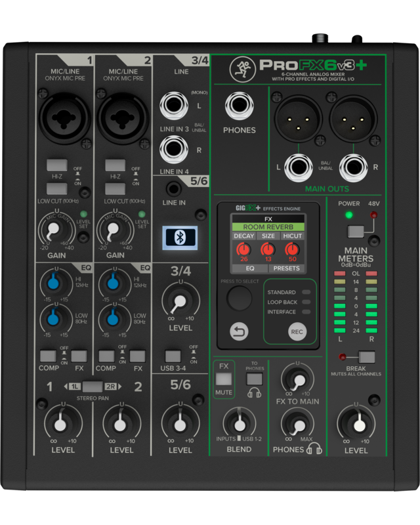420x525 pixels.
Task: Click the red OL LED on left meter
Action: click(340, 273)
